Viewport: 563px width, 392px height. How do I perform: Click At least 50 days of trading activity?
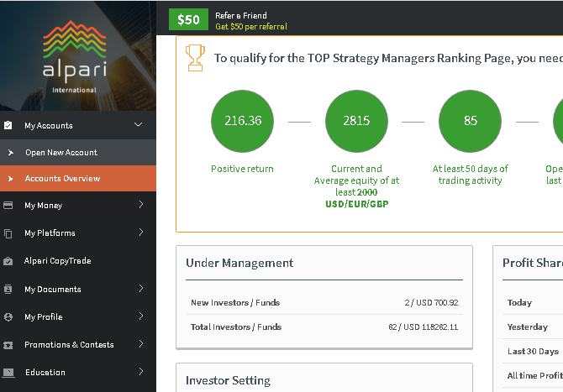point(470,175)
